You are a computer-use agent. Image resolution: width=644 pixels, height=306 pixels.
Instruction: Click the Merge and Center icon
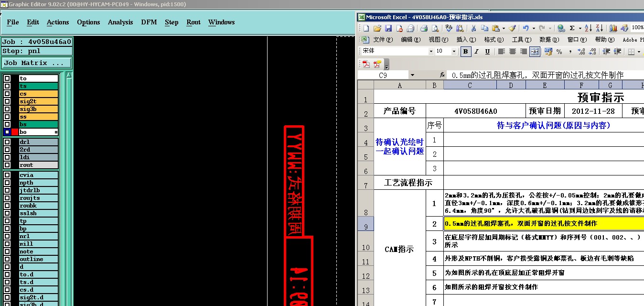pos(535,52)
